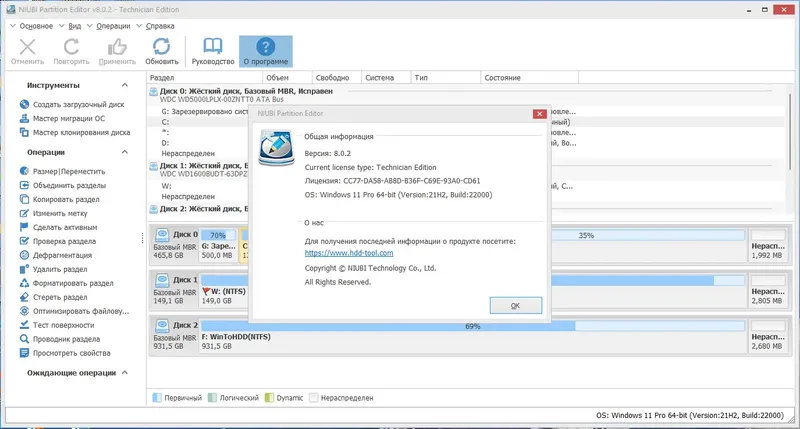Sort by the Раздел column header
Viewport: 800px width, 429px height.
(205, 78)
